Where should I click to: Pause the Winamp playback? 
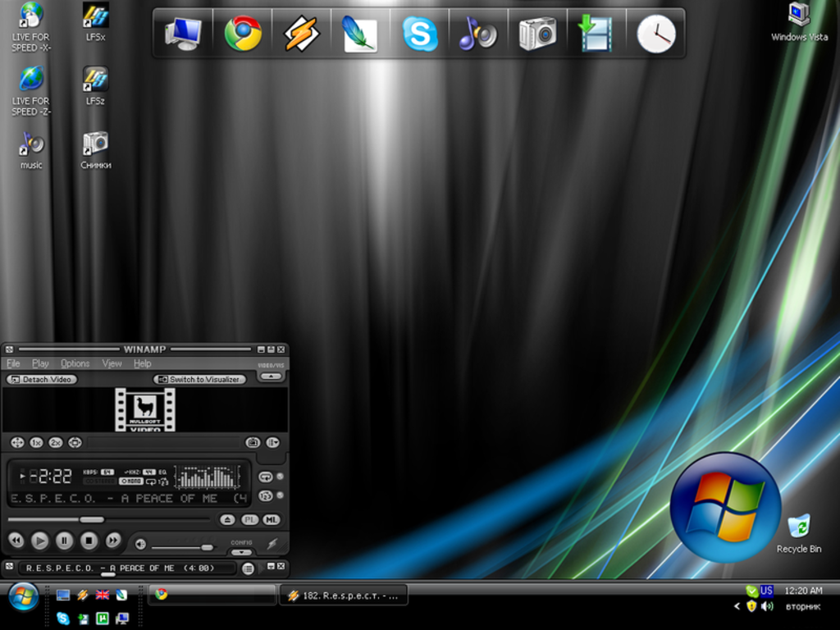point(64,541)
